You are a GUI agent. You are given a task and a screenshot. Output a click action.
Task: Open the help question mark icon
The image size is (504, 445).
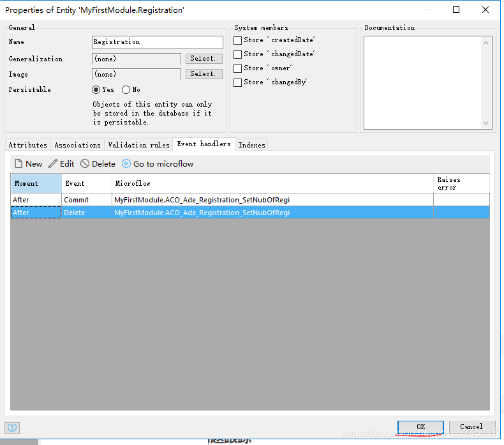click(x=12, y=427)
